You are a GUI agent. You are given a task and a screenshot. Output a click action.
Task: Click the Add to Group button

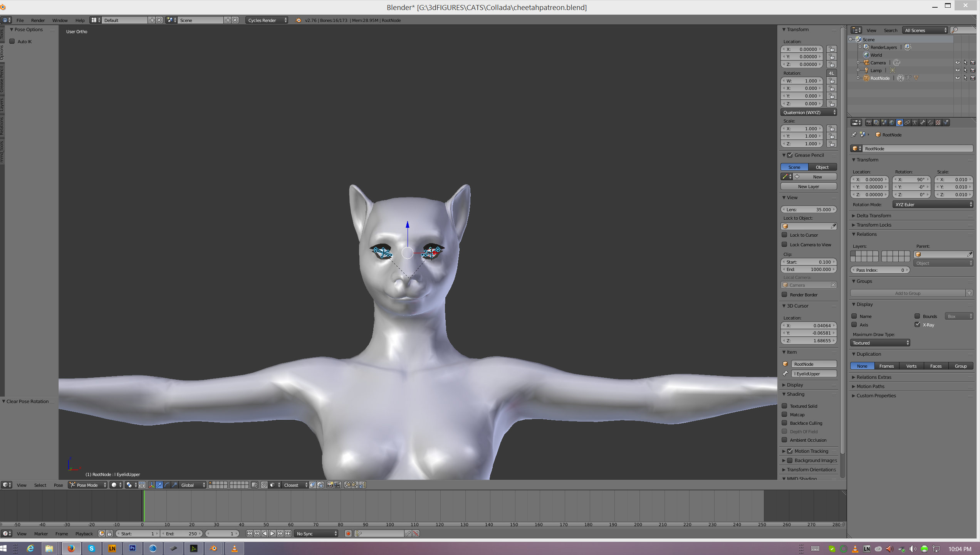[x=907, y=293]
